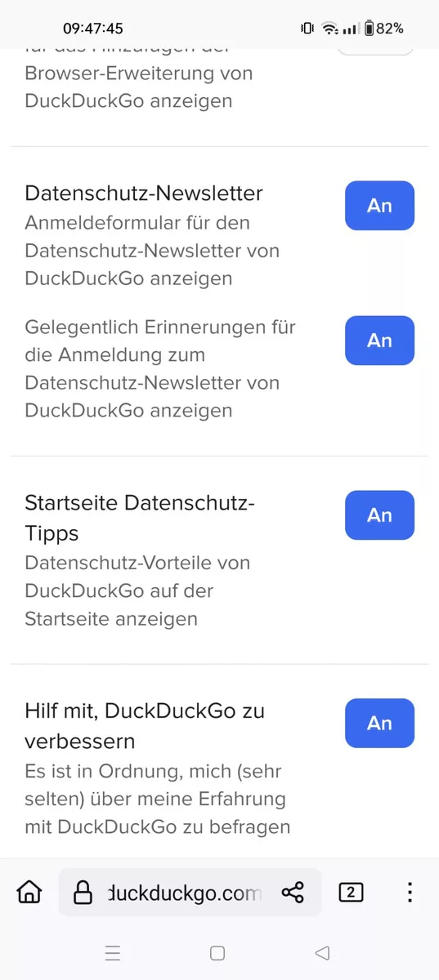
Task: Tap the Startseite Datenschutz-Tipps heading
Action: click(x=140, y=518)
